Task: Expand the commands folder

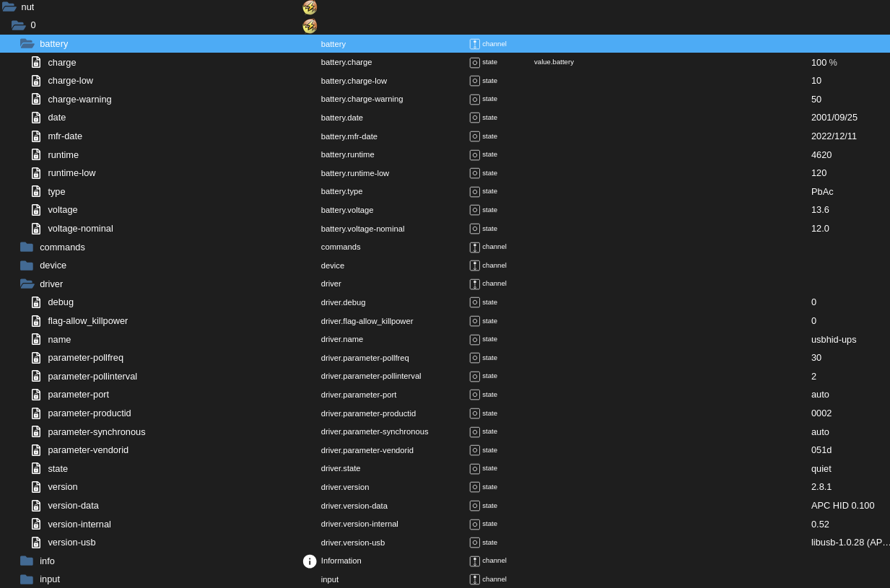Action: [x=27, y=247]
